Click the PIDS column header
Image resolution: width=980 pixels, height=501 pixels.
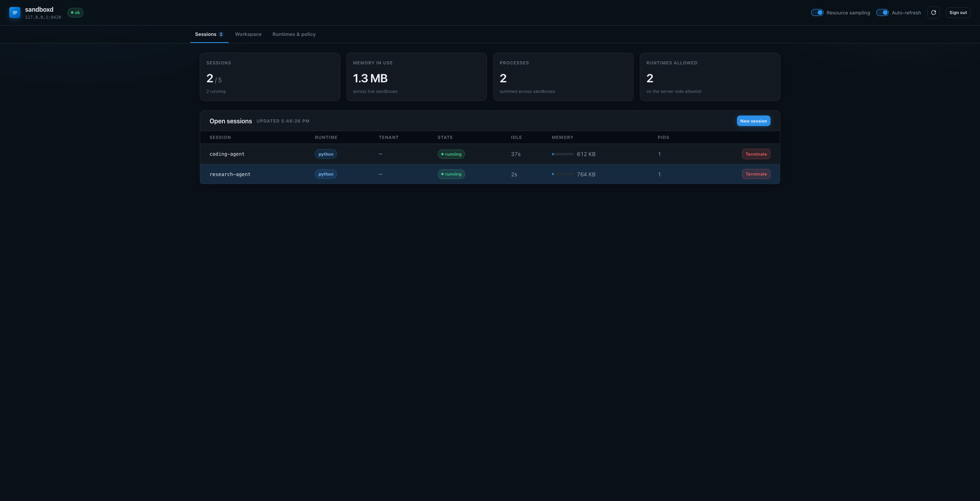pos(663,137)
